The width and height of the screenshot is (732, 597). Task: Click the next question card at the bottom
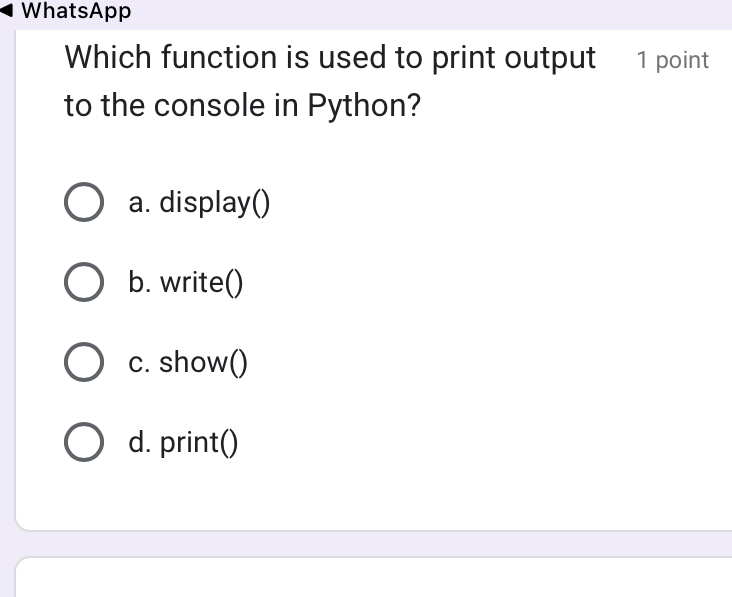click(x=374, y=580)
